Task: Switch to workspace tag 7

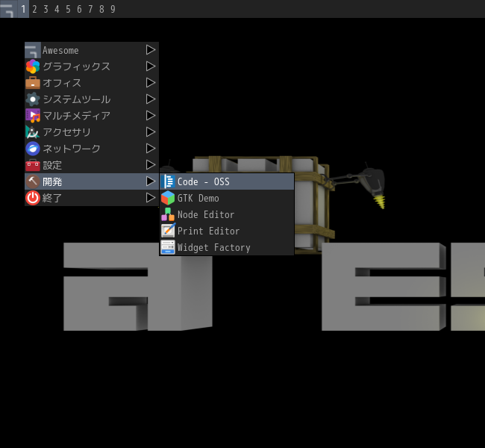Action: pos(90,9)
